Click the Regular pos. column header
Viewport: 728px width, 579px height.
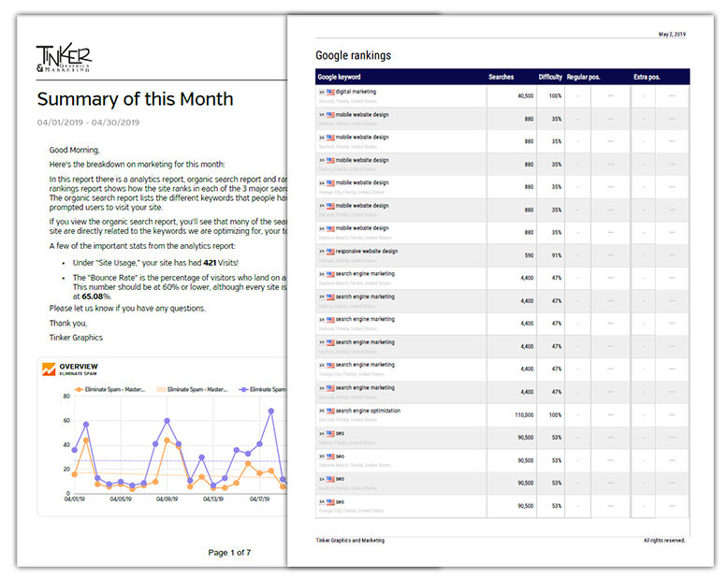click(583, 77)
